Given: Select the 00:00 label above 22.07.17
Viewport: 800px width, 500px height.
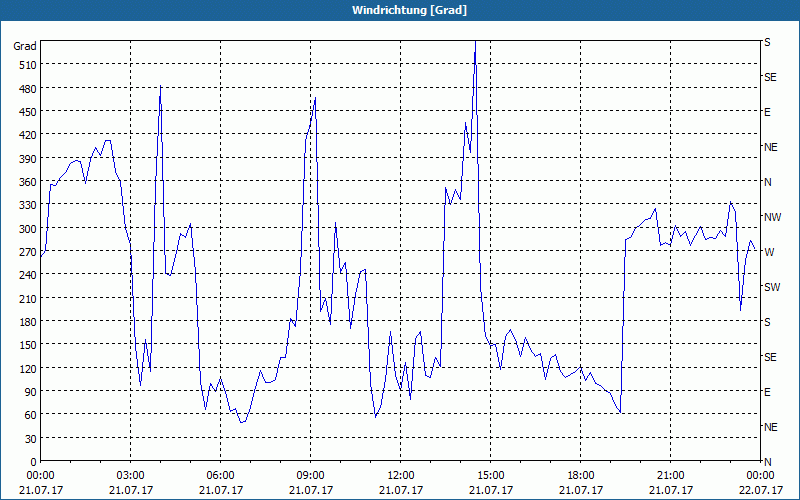Looking at the screenshot, I should tap(760, 476).
